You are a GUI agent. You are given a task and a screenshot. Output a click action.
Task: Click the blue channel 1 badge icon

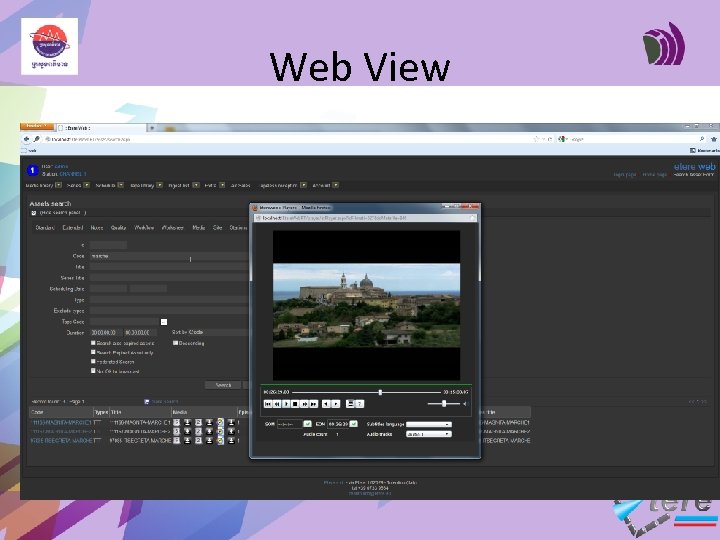point(32,170)
